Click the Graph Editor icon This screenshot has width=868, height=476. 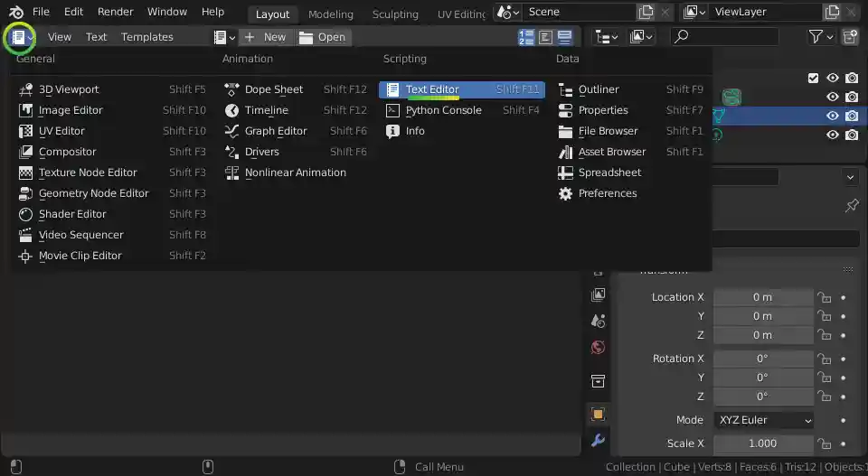231,131
